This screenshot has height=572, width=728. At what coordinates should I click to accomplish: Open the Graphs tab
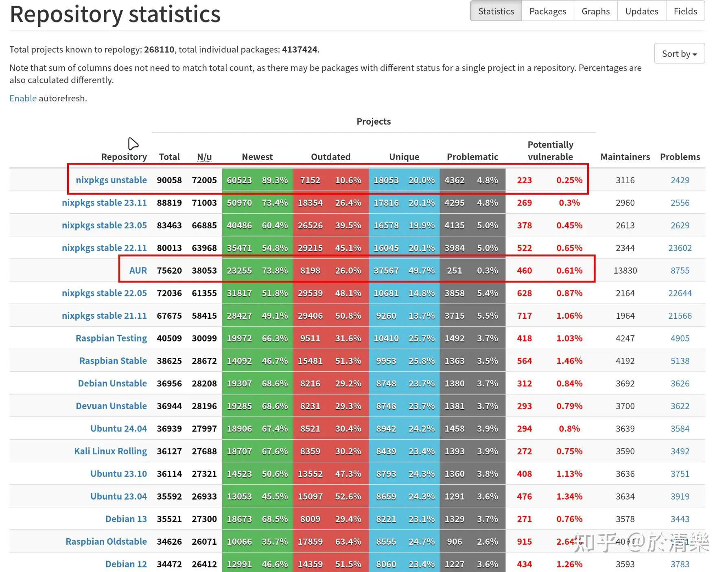point(595,11)
